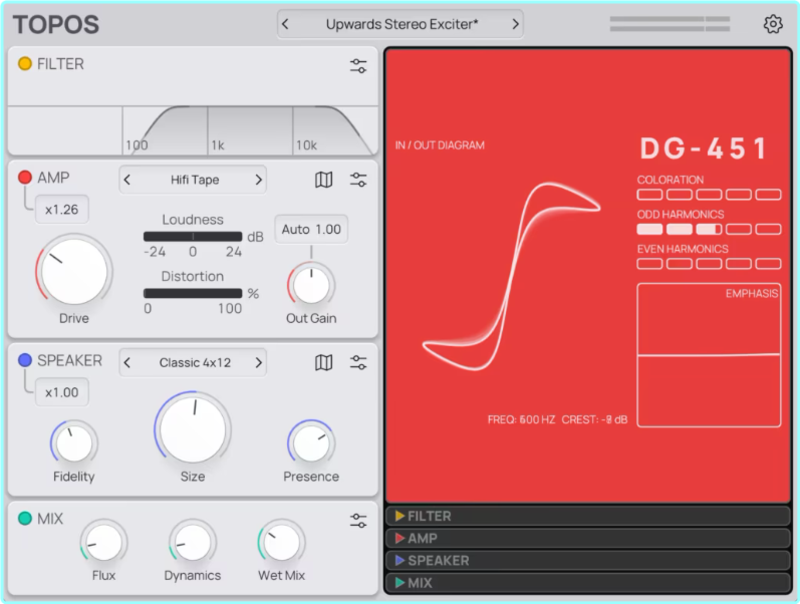Select previous speaker before Classic 4x12
Viewport: 800px width, 604px height.
128,363
